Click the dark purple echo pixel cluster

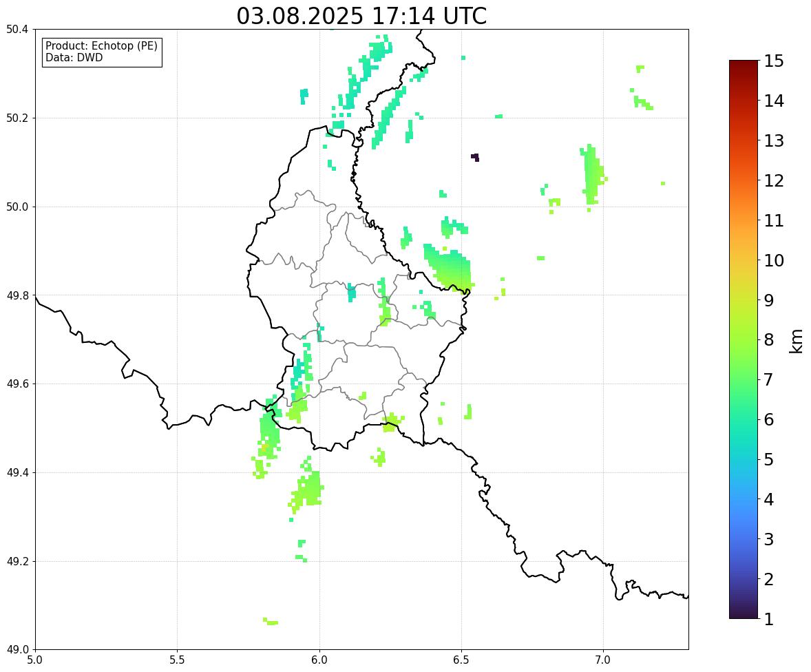pyautogui.click(x=475, y=157)
